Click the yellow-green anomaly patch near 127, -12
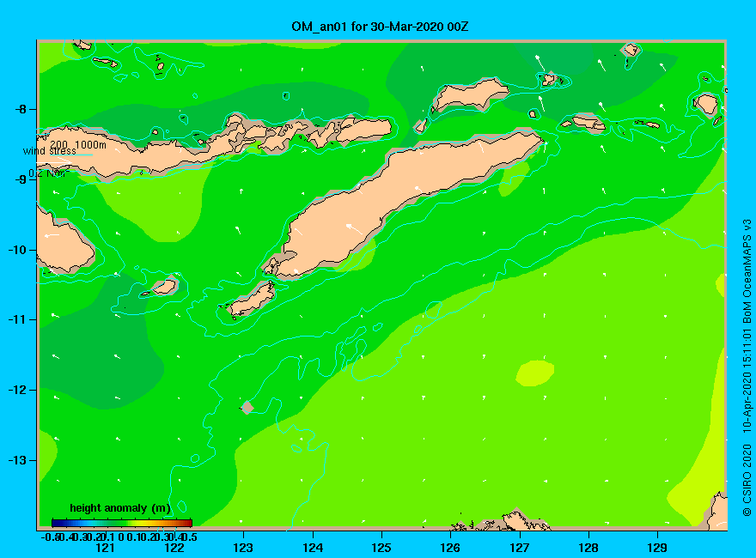 pos(534,373)
